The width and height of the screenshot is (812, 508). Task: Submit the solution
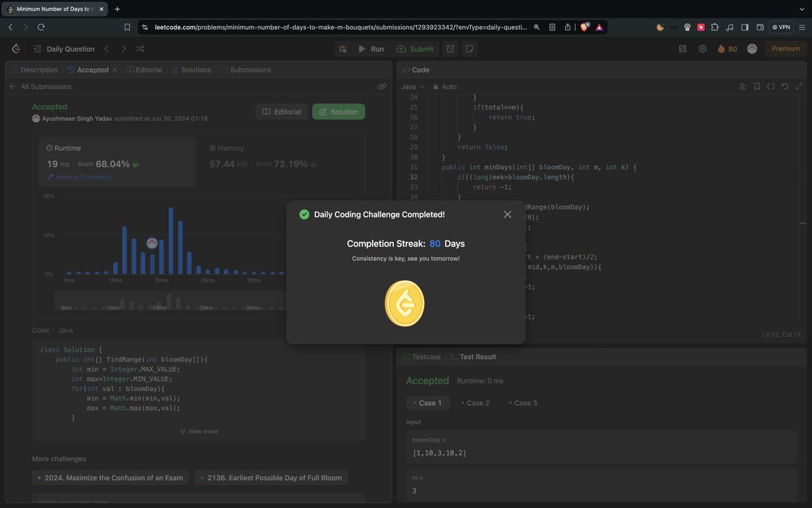point(415,49)
